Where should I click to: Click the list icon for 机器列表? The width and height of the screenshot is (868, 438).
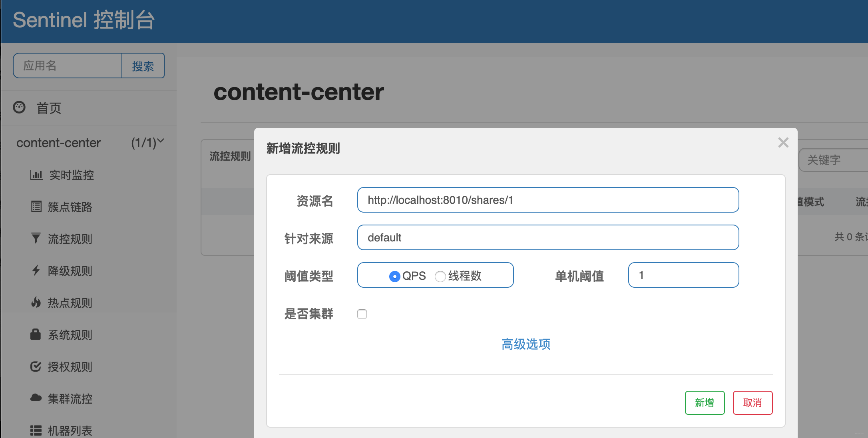(36, 430)
